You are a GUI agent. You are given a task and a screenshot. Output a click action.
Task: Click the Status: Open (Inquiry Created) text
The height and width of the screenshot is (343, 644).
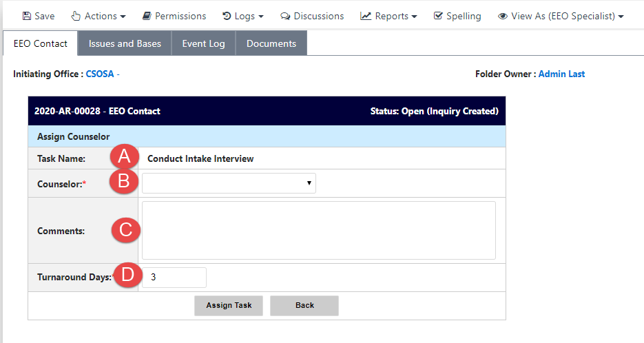tap(435, 111)
